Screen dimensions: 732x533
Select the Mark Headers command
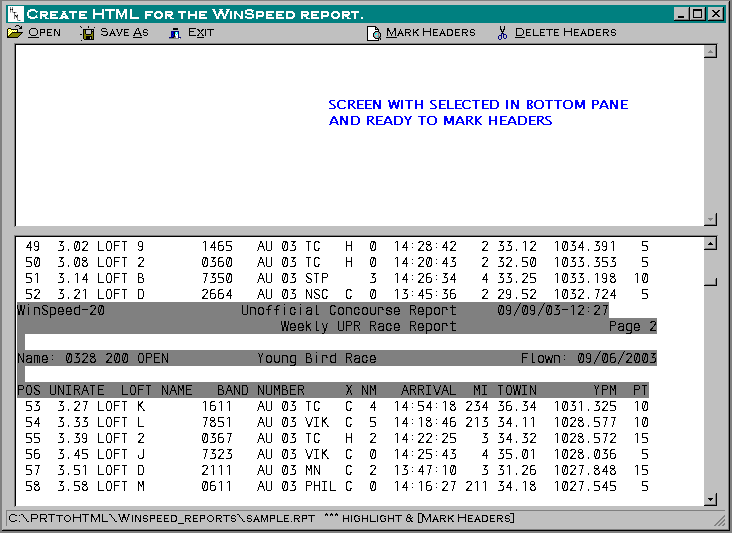[x=430, y=33]
